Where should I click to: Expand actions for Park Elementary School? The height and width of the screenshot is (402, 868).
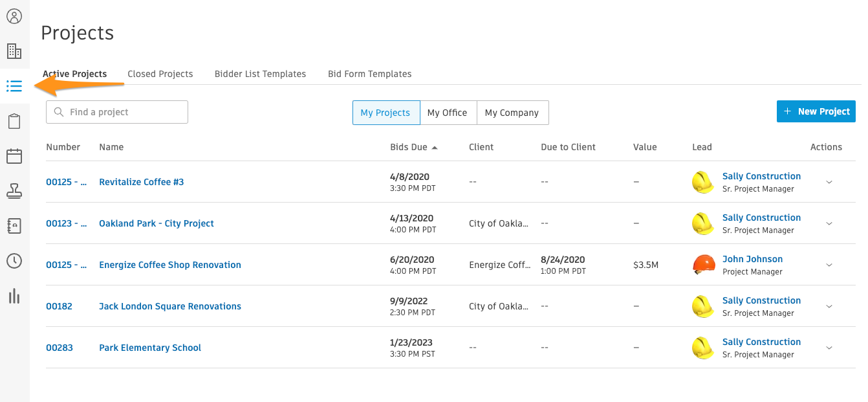click(x=829, y=348)
